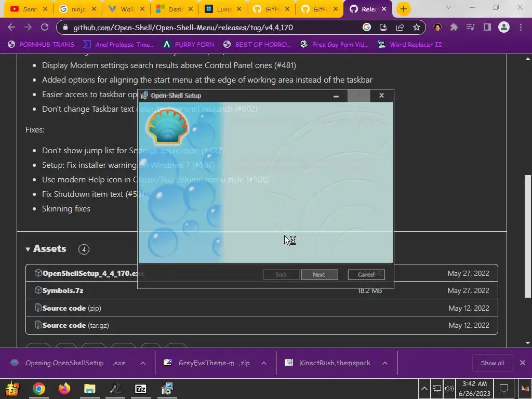Click the asset count badge 4

click(84, 249)
